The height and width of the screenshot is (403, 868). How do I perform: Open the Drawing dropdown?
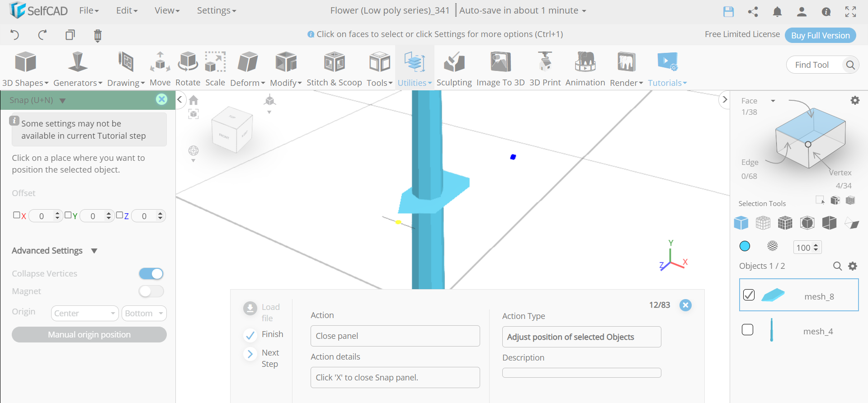(126, 69)
